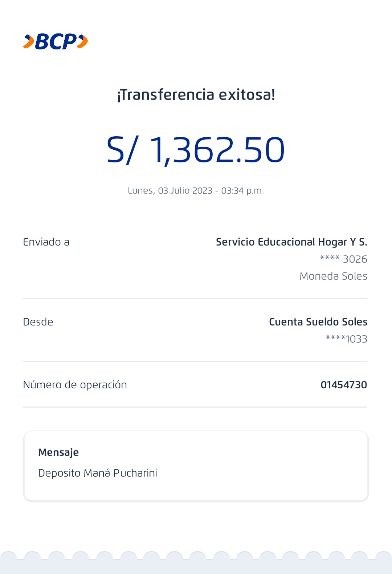
Task: Click the source account number ending in 1033
Action: (346, 339)
